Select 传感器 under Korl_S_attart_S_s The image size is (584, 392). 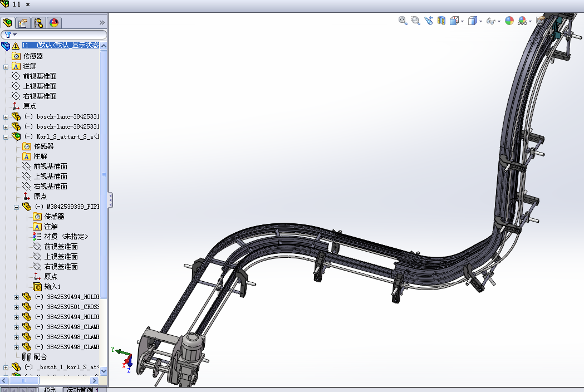point(43,146)
